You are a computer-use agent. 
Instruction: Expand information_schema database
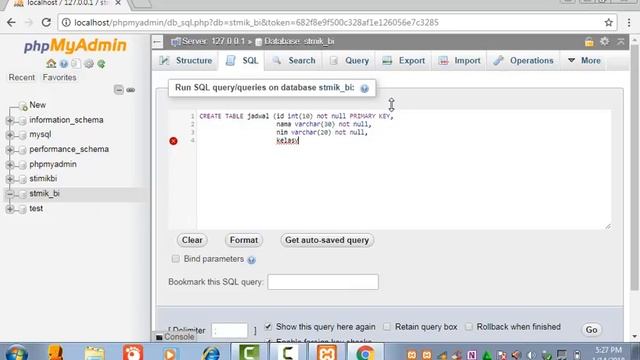point(10,120)
